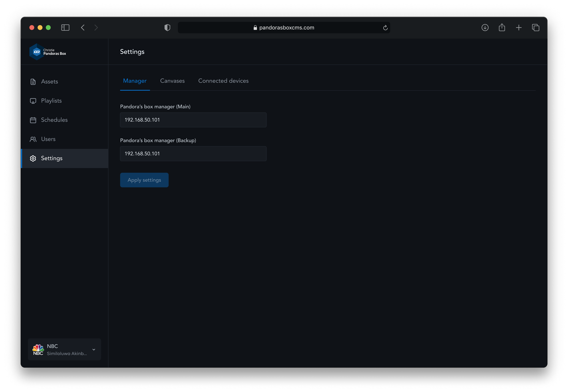
Task: Click the Playlists screen icon
Action: [x=33, y=101]
